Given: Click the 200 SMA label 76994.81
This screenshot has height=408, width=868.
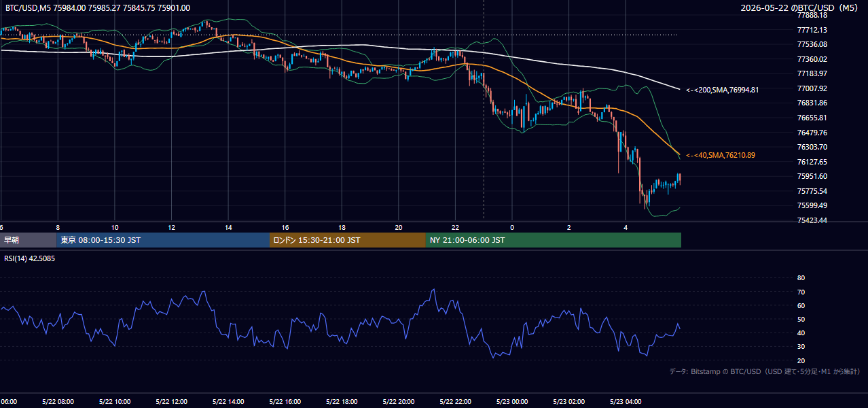Looking at the screenshot, I should [723, 90].
